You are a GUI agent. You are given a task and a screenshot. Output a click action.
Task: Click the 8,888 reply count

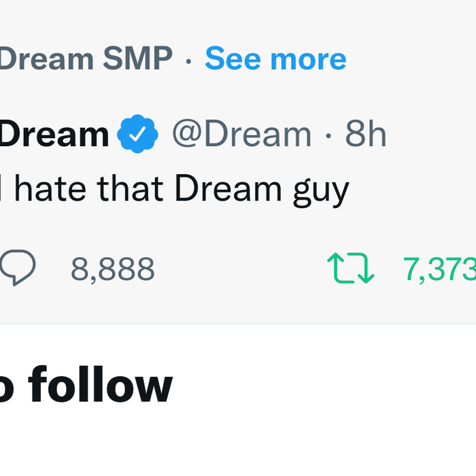(113, 269)
